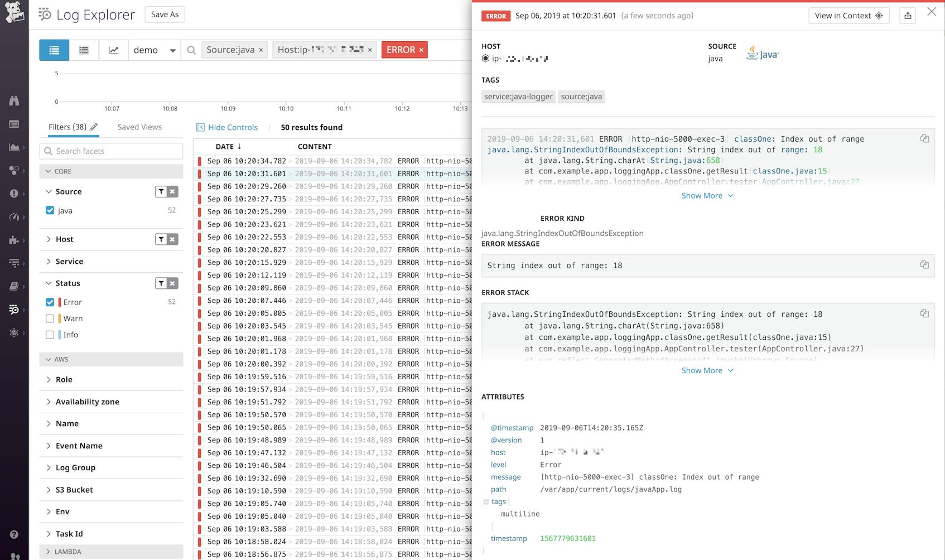Check the Info status filter checkbox

point(50,335)
